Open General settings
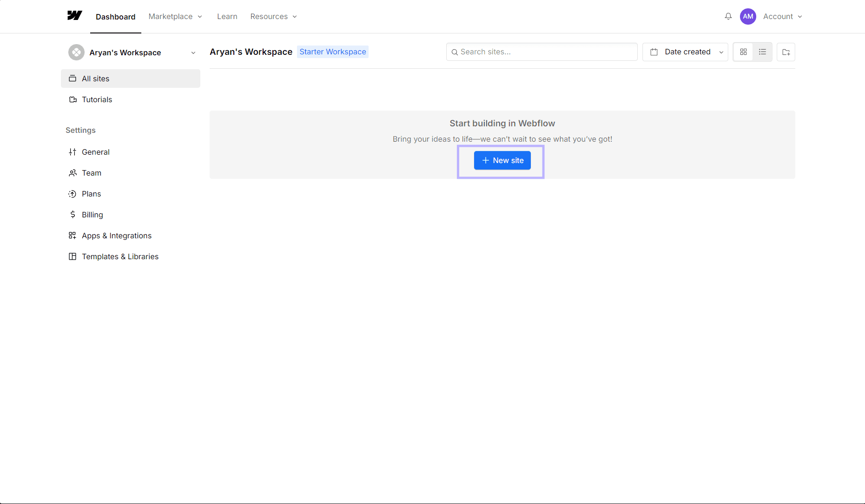 [131, 152]
